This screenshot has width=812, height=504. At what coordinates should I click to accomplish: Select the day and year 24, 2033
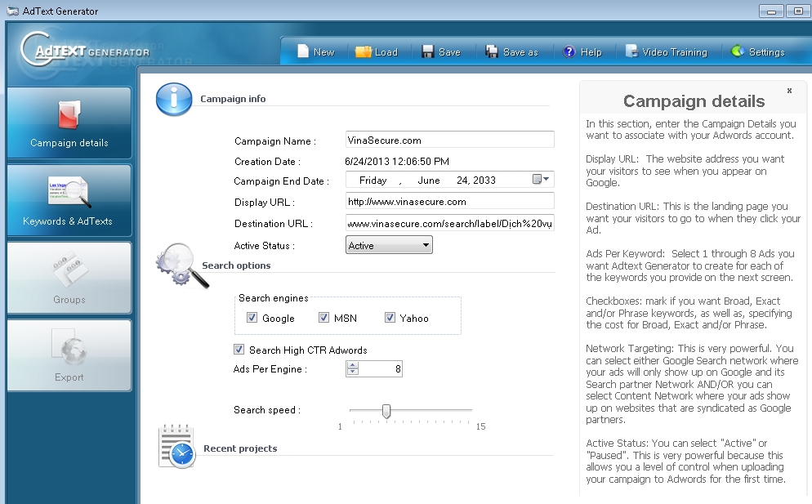click(x=476, y=180)
